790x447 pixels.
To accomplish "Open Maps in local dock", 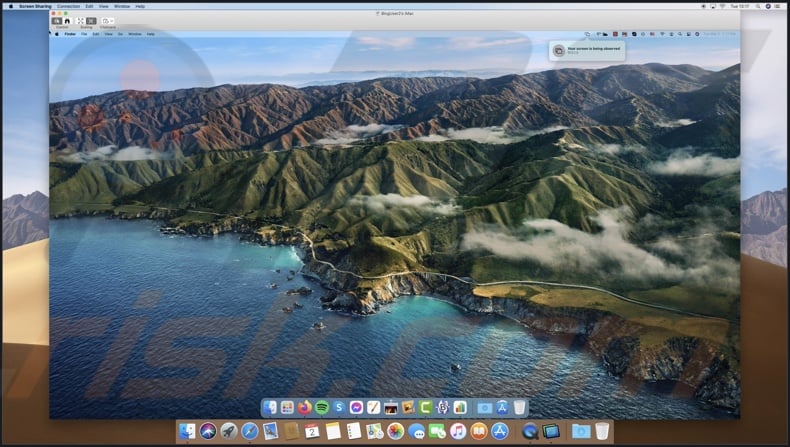I will [x=375, y=431].
